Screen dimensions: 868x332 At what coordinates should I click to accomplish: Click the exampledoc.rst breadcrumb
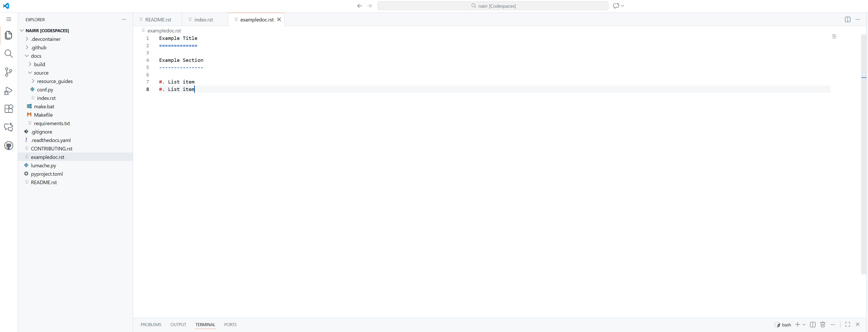tap(164, 31)
